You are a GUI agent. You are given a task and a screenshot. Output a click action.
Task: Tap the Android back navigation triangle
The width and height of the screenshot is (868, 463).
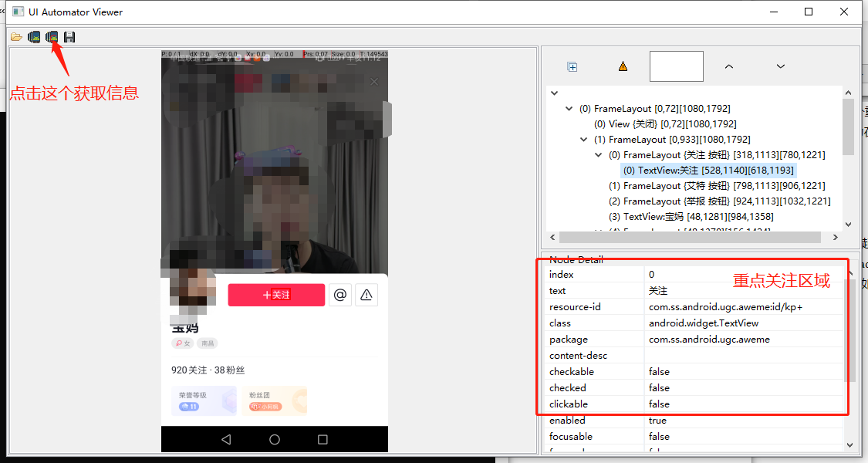click(x=226, y=439)
